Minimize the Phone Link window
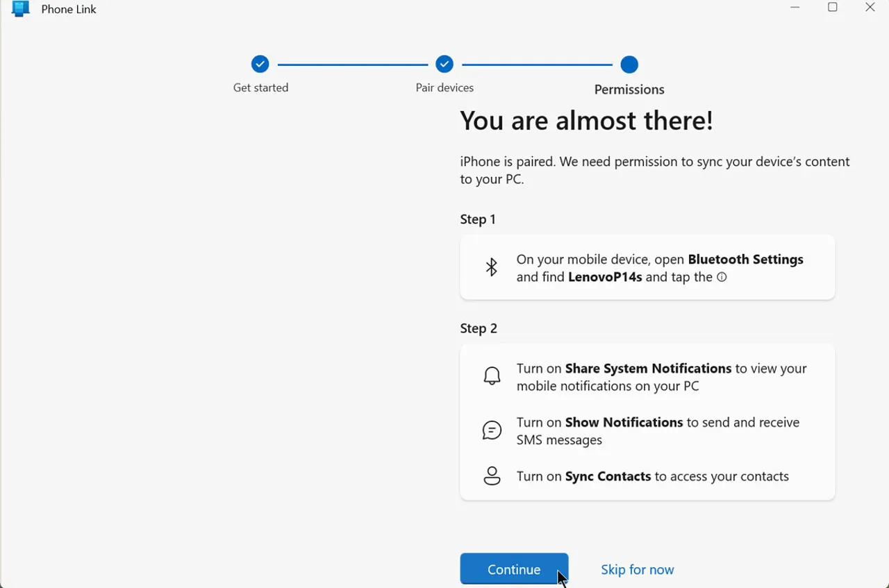Image resolution: width=889 pixels, height=588 pixels. pos(795,8)
